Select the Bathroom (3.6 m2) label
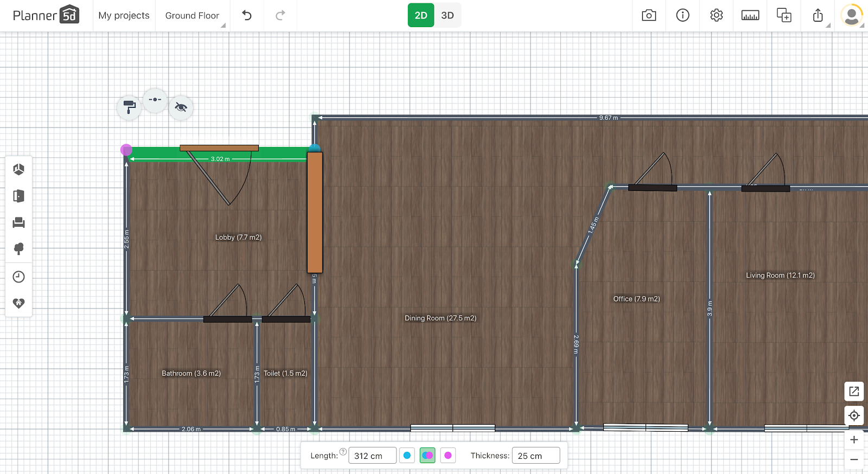 pyautogui.click(x=191, y=373)
